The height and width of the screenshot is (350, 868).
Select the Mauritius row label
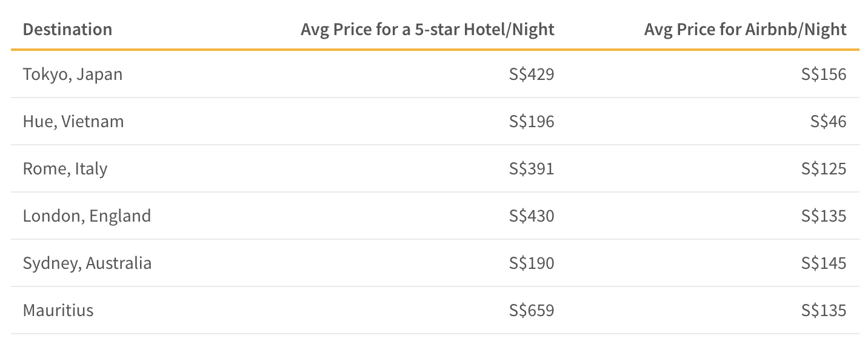pyautogui.click(x=58, y=310)
